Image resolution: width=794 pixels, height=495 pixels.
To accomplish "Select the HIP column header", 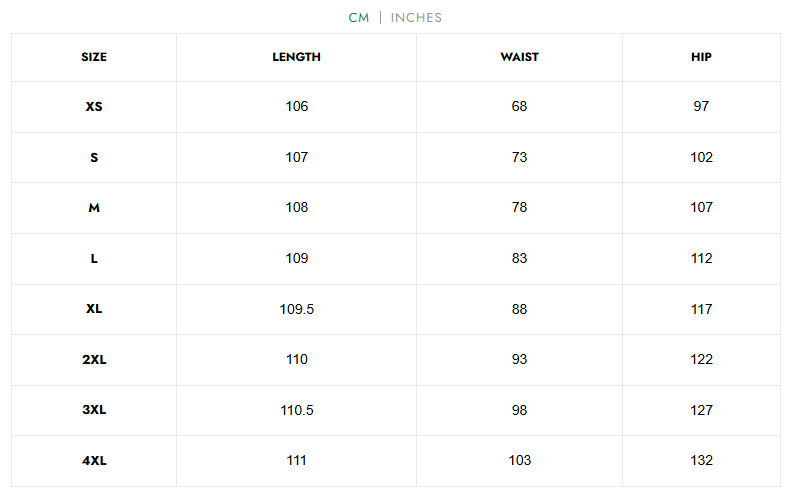I will point(701,57).
